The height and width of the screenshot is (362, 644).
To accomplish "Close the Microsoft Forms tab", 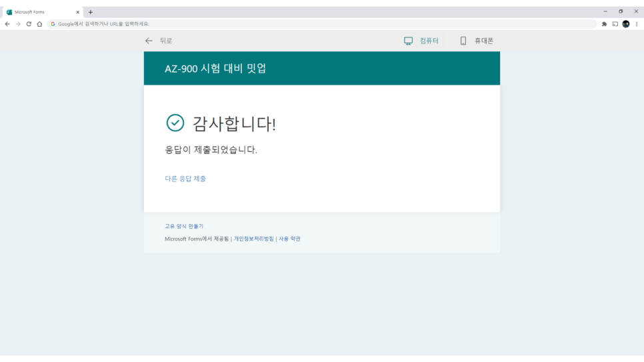I will pyautogui.click(x=77, y=12).
